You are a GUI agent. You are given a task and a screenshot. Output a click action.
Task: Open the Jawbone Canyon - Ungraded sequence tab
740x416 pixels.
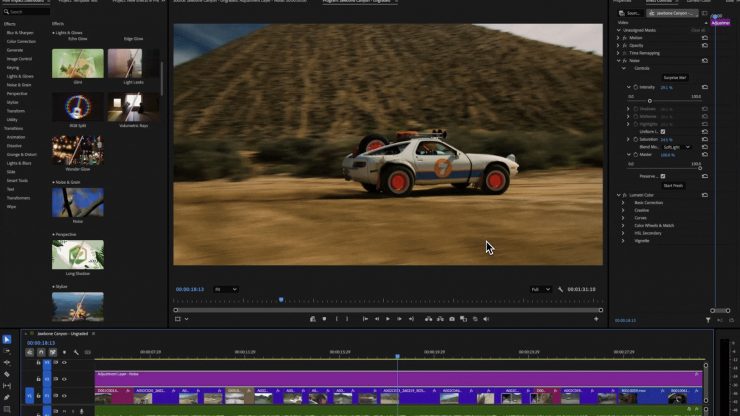pyautogui.click(x=63, y=334)
